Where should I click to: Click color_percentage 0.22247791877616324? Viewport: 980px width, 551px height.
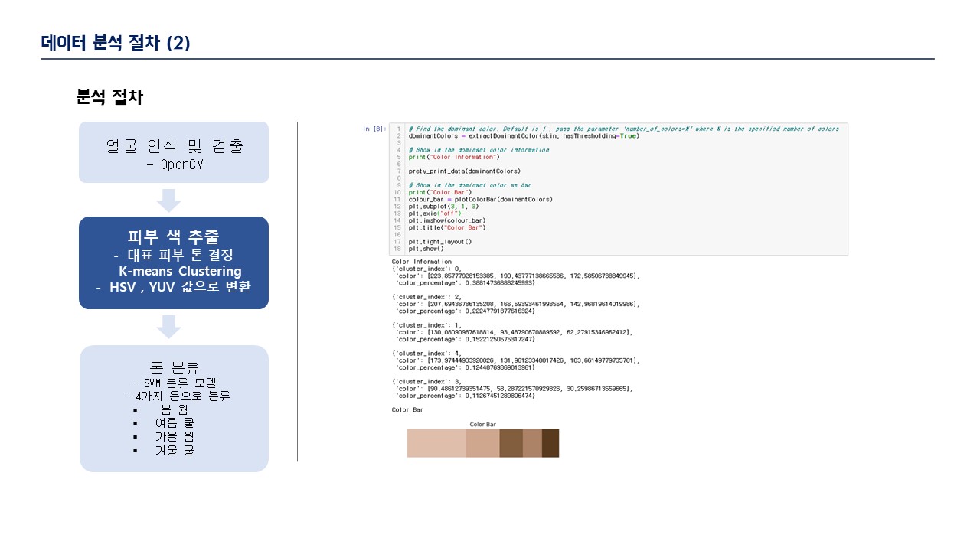point(465,311)
